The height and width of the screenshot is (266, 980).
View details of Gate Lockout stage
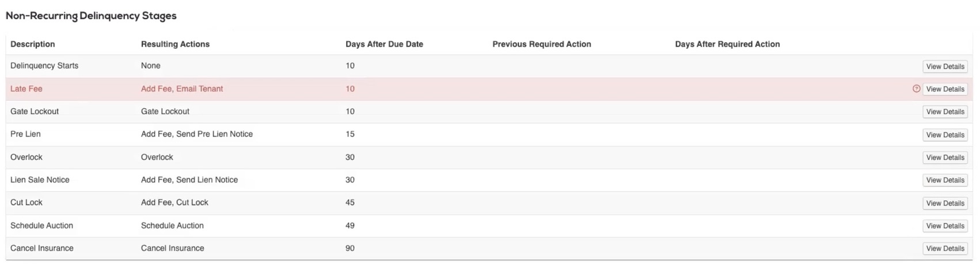tap(945, 112)
